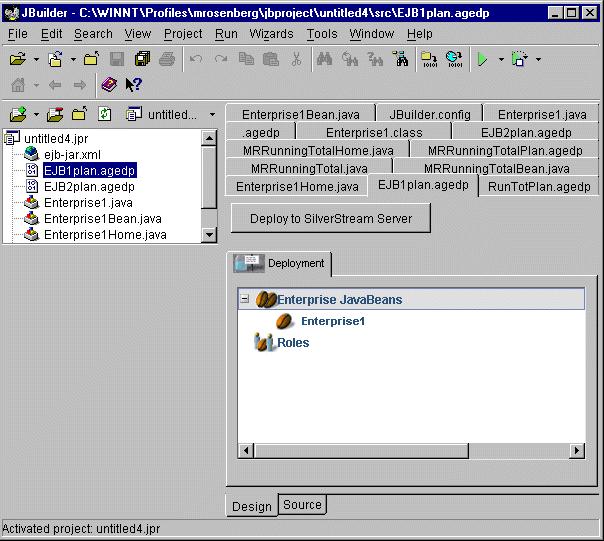Click the Redo arrow icon
This screenshot has height=541, width=604.
click(221, 59)
